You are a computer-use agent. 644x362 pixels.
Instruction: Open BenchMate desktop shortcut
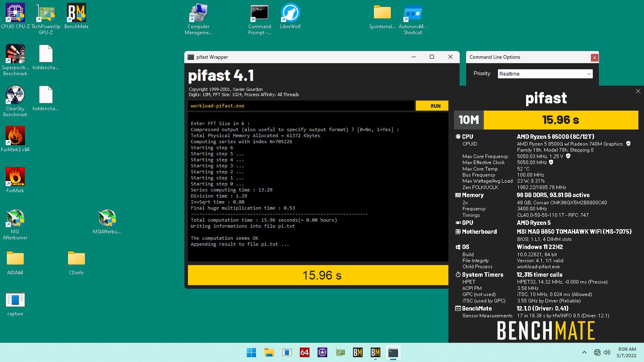(76, 16)
